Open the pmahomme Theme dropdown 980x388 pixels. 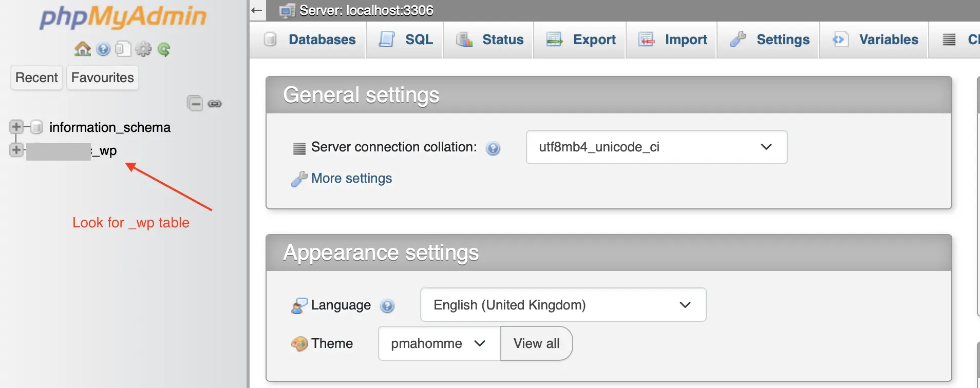(x=439, y=343)
